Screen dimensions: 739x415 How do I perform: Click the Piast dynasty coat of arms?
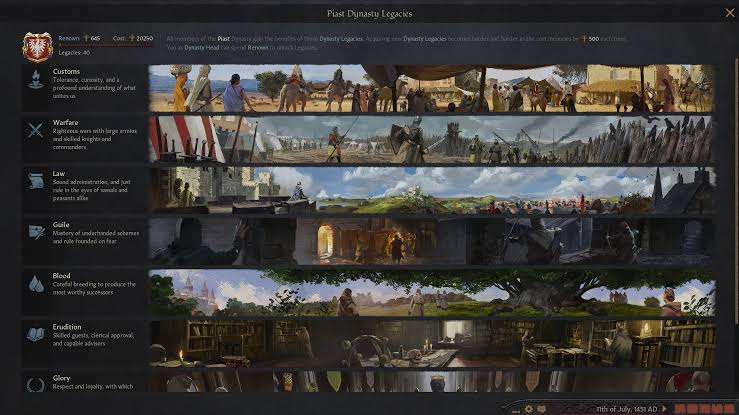click(x=37, y=47)
